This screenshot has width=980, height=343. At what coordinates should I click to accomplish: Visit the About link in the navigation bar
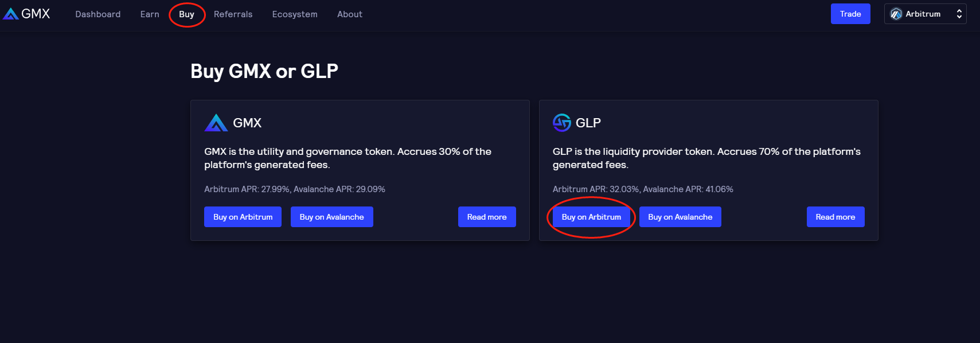pyautogui.click(x=350, y=14)
